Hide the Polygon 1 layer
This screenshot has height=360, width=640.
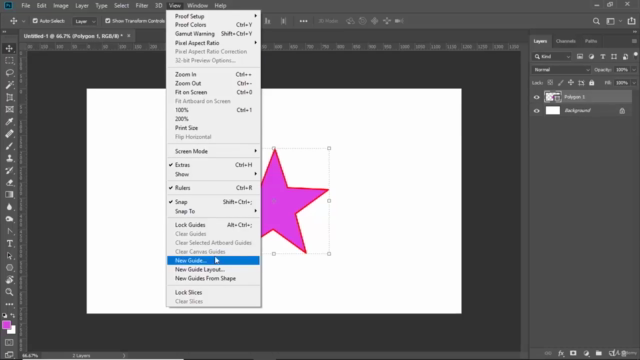[536, 97]
